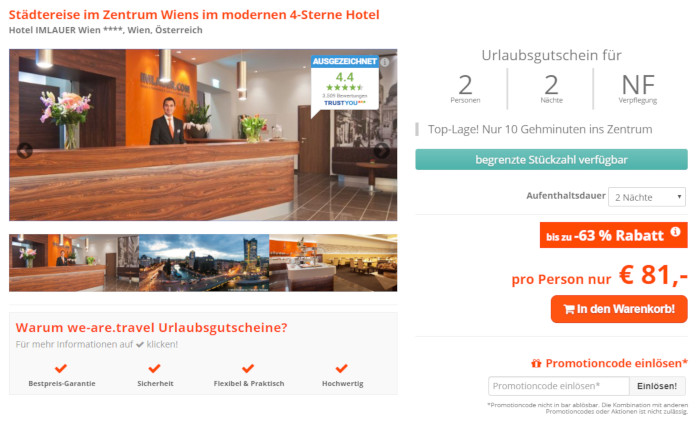Screen dimensions: 700x429
Task: Select the Vienna night skyline thumbnail
Action: pyautogui.click(x=204, y=263)
